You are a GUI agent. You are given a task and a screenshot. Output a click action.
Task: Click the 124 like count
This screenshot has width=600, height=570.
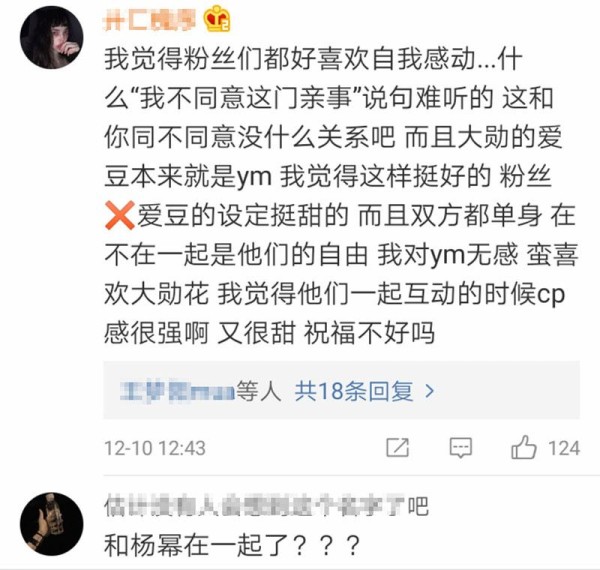pyautogui.click(x=564, y=448)
